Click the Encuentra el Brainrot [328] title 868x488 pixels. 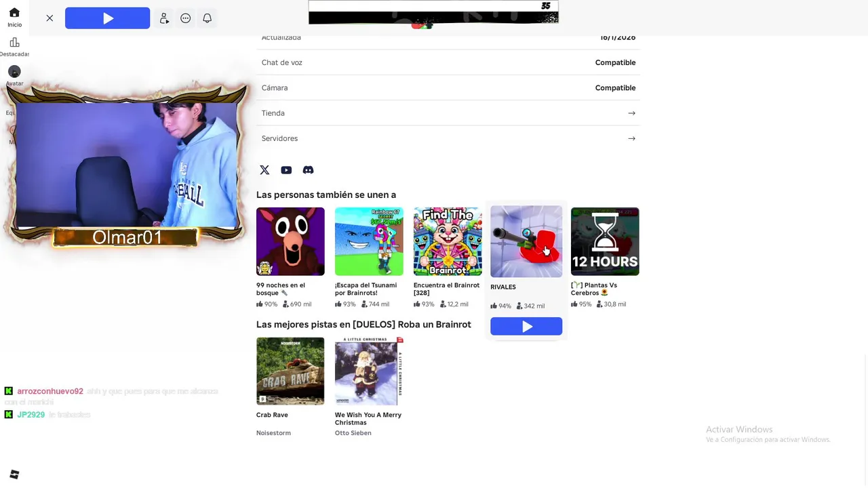[446, 289]
